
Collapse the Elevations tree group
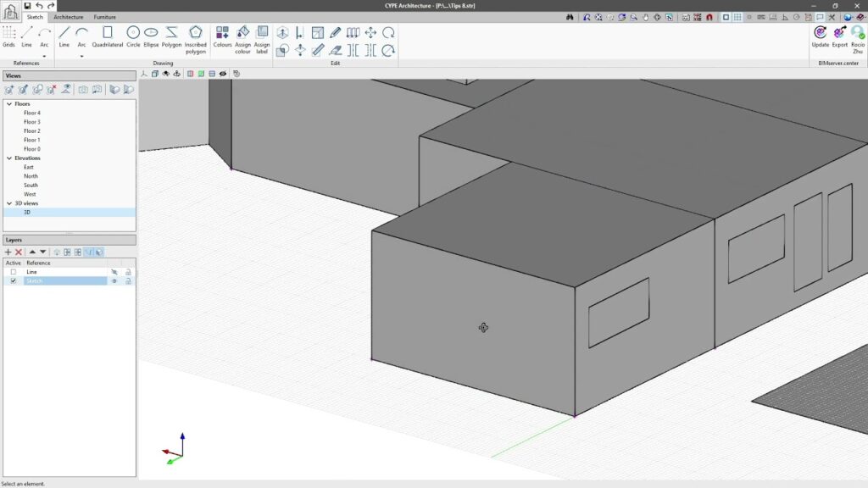9,158
